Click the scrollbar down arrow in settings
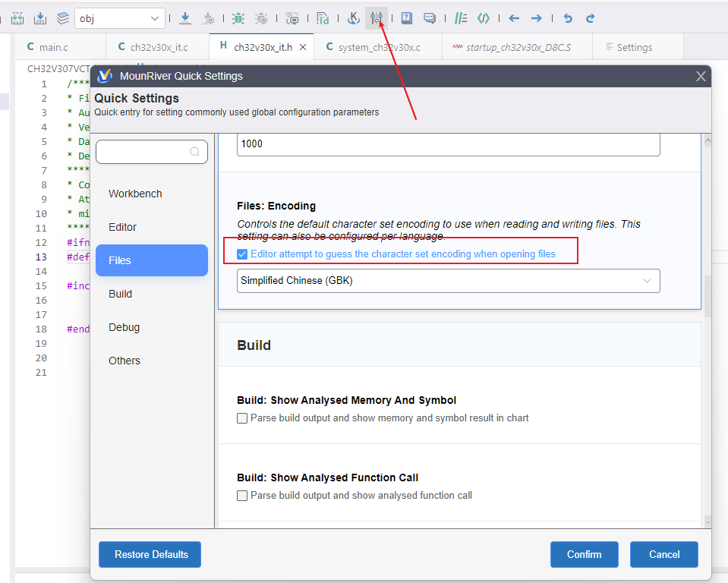This screenshot has width=728, height=583. 708,522
